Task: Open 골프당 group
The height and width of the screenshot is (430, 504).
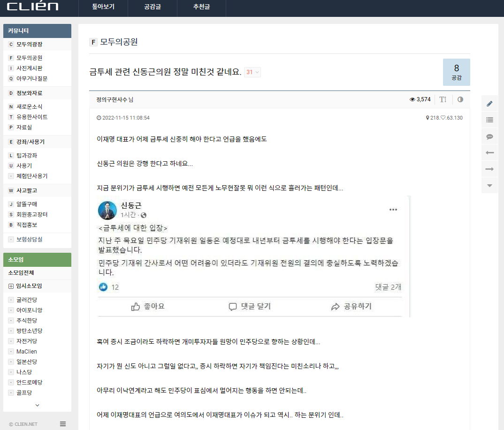Action: click(x=24, y=392)
